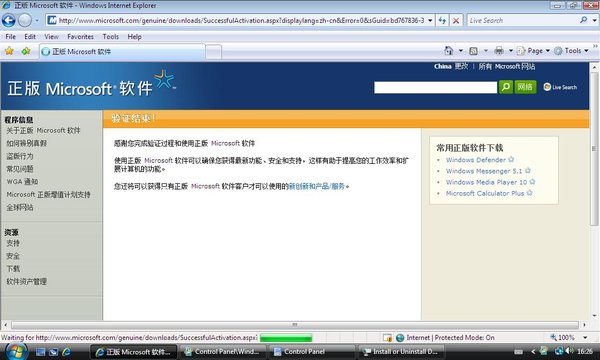Open 常见问题 sidebar link
This screenshot has width=600, height=360.
pos(20,169)
